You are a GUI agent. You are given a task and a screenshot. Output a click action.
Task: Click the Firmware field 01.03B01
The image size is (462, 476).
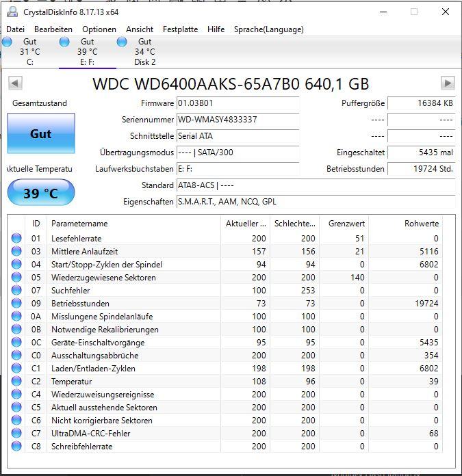238,103
